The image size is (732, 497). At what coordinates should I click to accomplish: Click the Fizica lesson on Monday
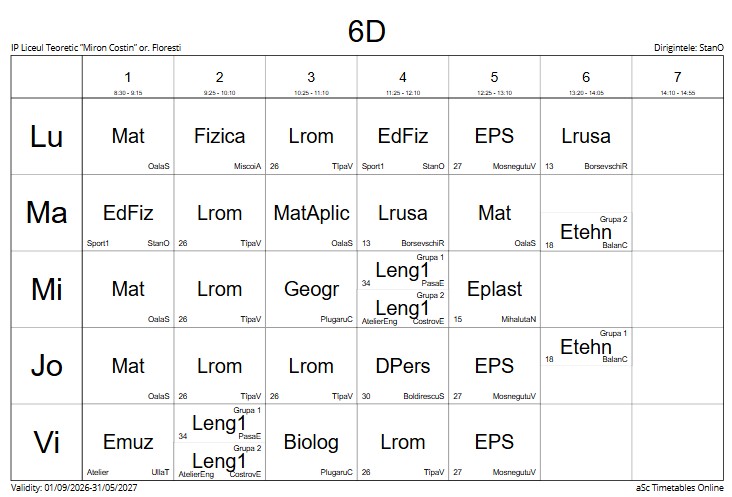point(219,136)
